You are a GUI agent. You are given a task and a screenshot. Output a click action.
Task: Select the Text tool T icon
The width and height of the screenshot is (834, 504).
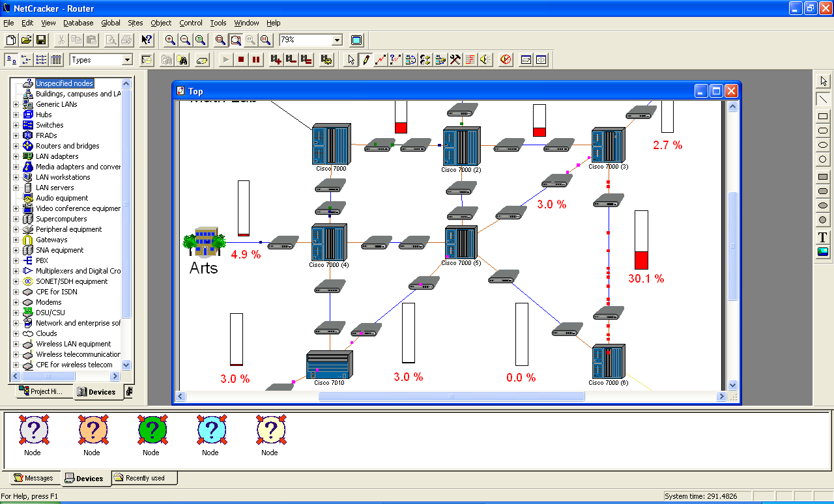[823, 237]
